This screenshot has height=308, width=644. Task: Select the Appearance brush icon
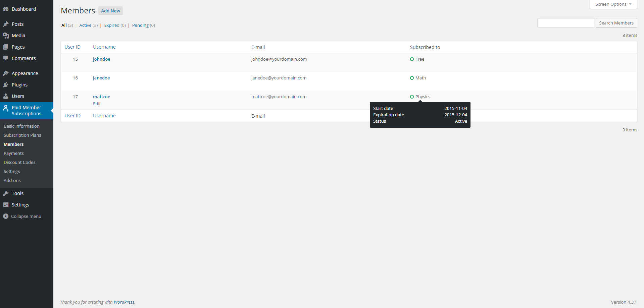pyautogui.click(x=6, y=73)
